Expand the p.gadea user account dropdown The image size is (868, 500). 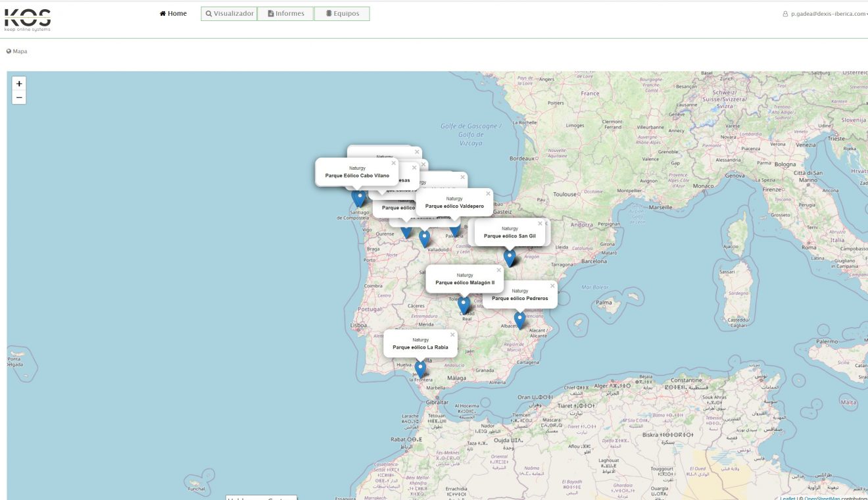click(824, 14)
